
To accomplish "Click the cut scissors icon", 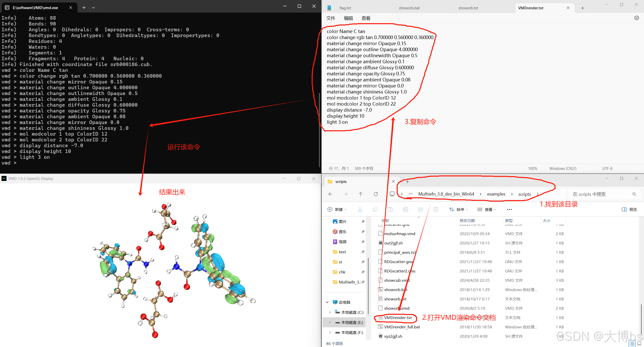I will click(360, 209).
